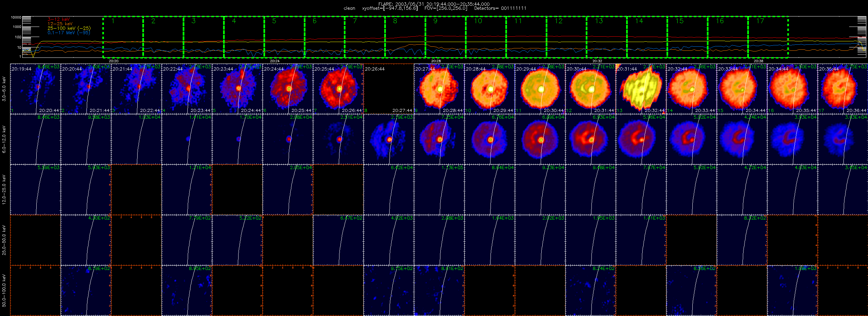Image resolution: width=868 pixels, height=316 pixels.
Task: Open the 6-12 keV image labeled 6.76E+04
Action: 490,139
